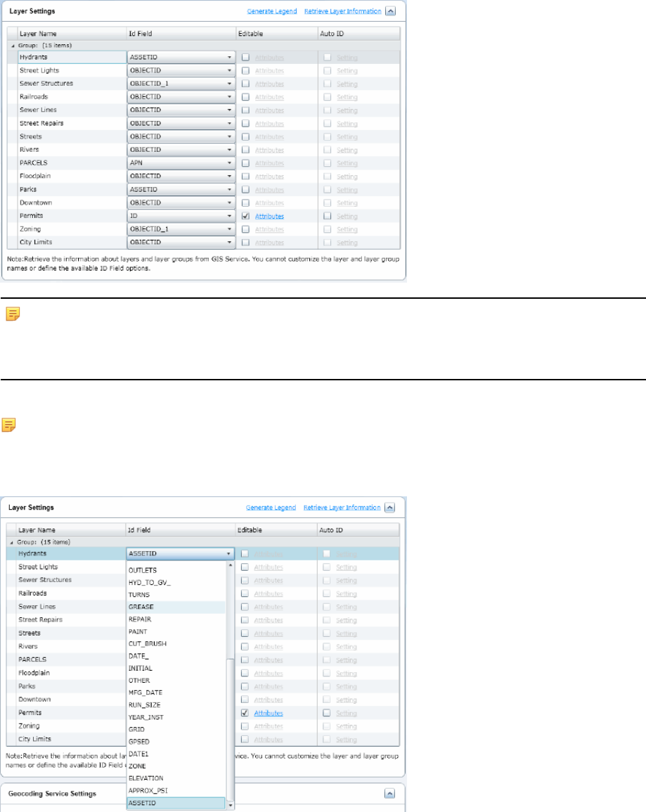Tick Permits Auto ID checkbox in panel with open list
The height and width of the screenshot is (812, 646).
[x=327, y=713]
